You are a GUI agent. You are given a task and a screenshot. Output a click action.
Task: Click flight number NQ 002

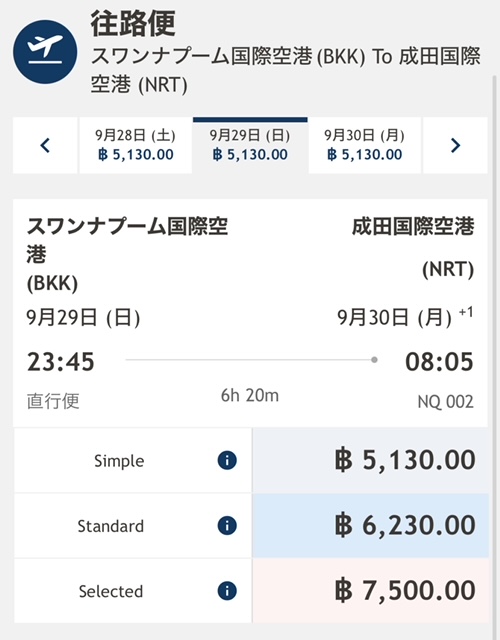(445, 402)
